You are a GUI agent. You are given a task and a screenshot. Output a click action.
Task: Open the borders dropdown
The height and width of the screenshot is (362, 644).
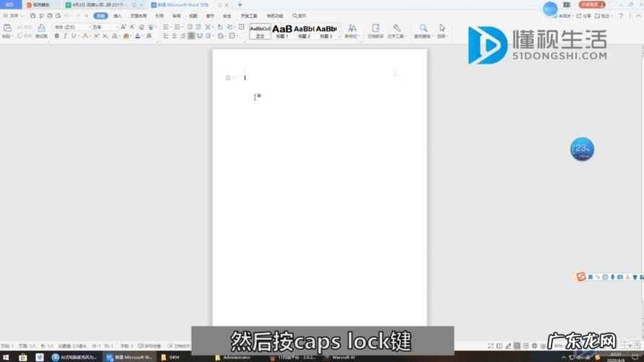point(233,36)
